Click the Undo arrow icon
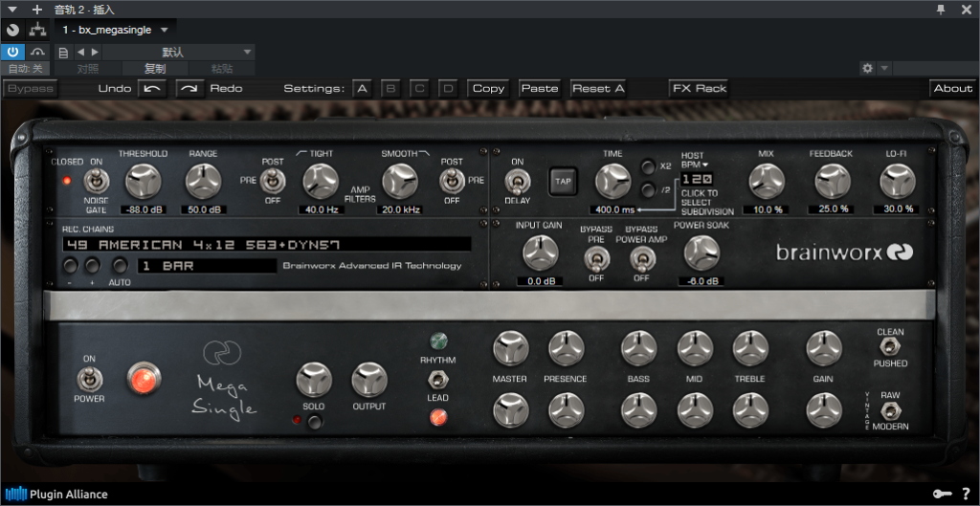The height and width of the screenshot is (506, 980). pos(153,89)
